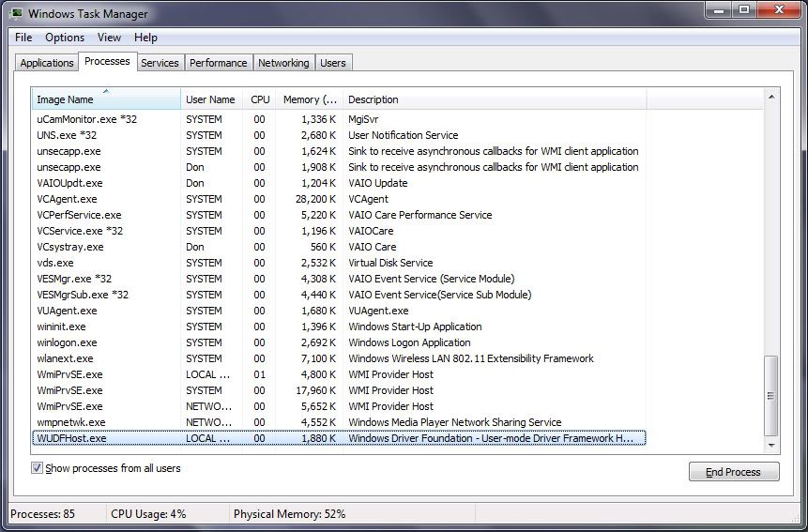808x532 pixels.
Task: Select the VESMgrSub.exe *32 process
Action: coord(339,295)
